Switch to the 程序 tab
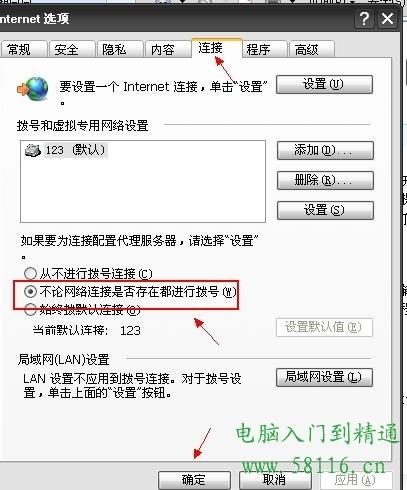The height and width of the screenshot is (490, 407). [x=264, y=50]
